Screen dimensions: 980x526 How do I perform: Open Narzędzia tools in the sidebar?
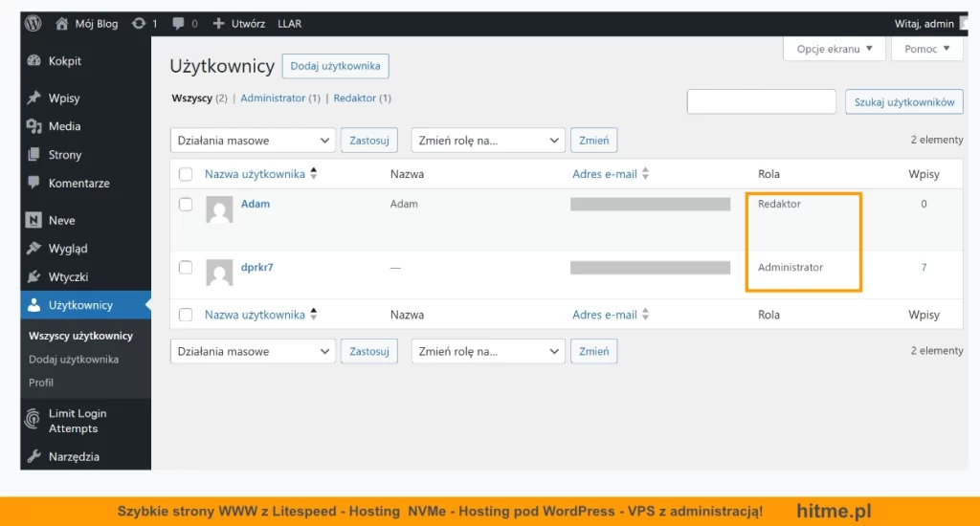coord(74,456)
